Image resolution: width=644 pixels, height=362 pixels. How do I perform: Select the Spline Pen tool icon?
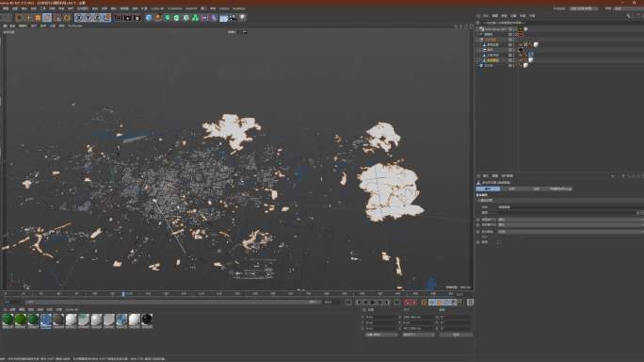pos(158,18)
